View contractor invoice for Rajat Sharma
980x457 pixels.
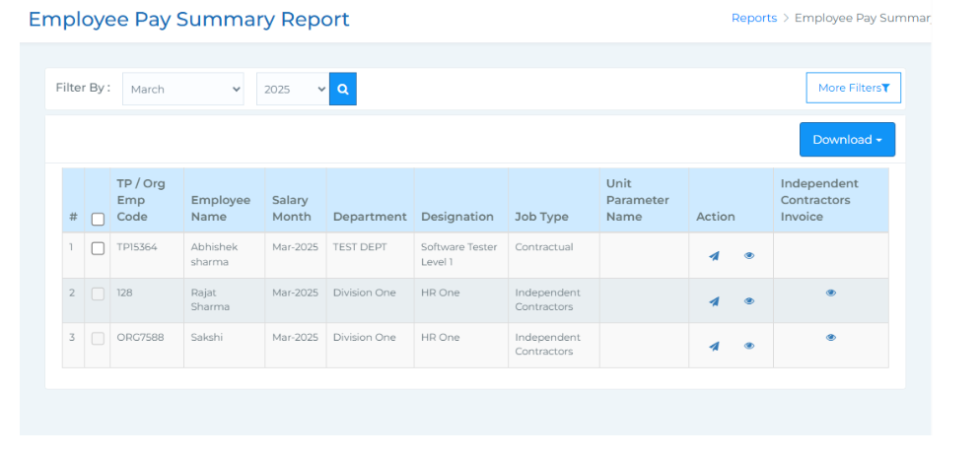(830, 293)
